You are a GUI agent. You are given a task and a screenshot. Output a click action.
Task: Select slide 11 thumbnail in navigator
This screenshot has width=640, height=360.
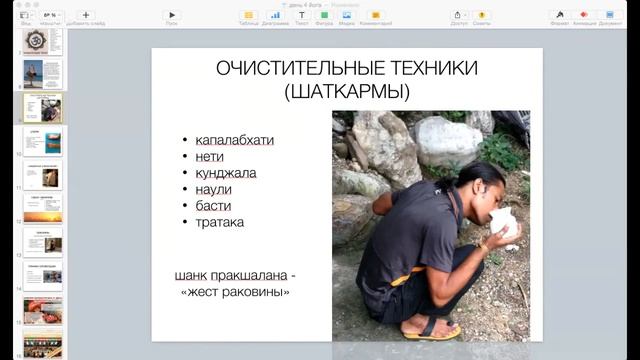(x=43, y=176)
